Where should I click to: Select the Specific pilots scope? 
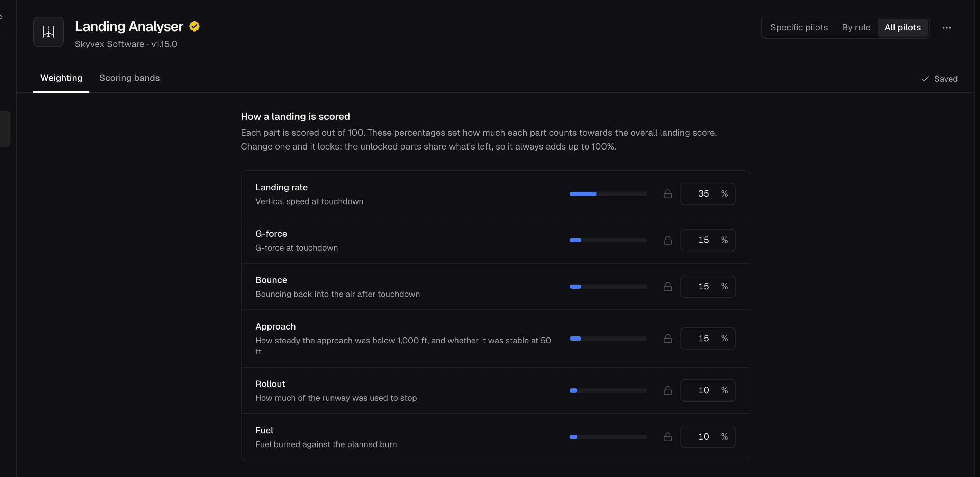(x=799, y=27)
